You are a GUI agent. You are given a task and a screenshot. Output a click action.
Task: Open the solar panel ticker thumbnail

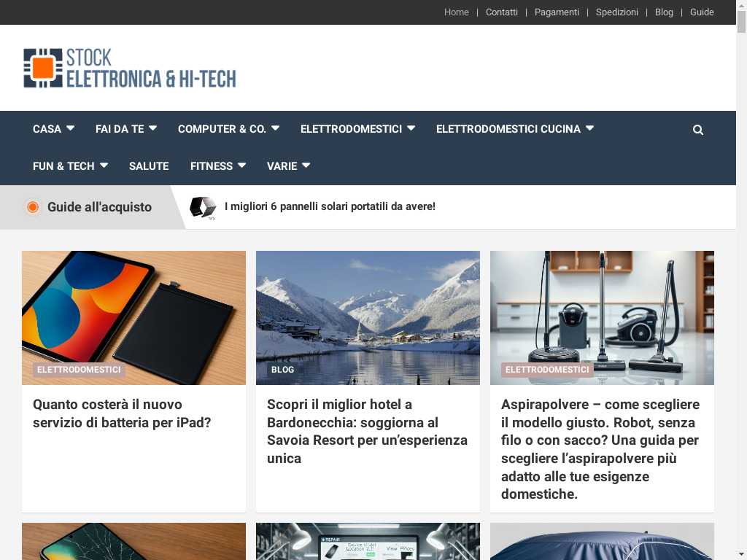203,208
